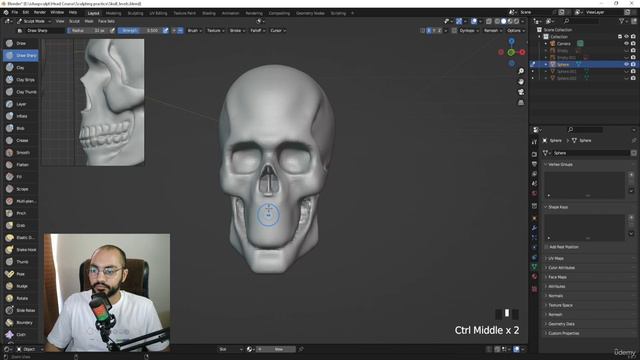Open the Texture dropdown in header
Screen dimensions: 640x360
pos(215,31)
